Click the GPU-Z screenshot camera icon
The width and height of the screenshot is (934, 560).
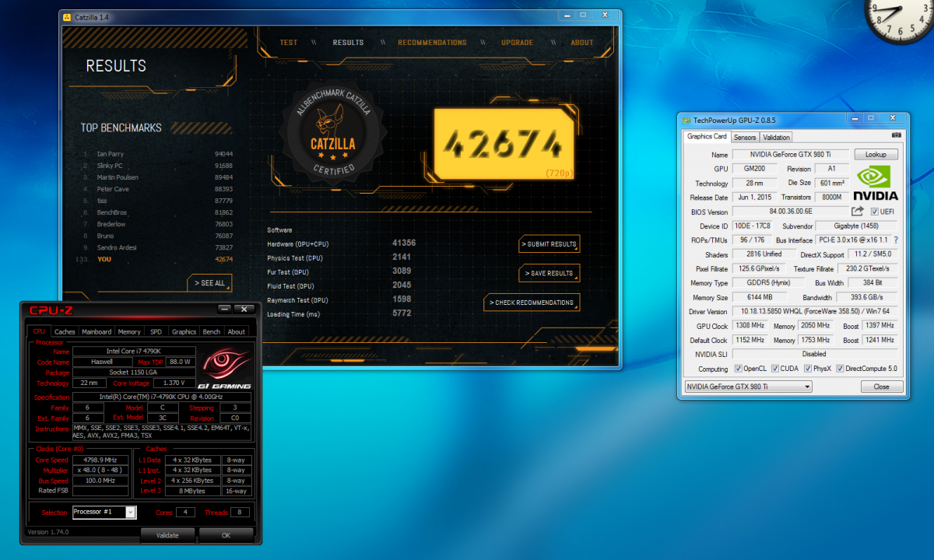point(896,135)
